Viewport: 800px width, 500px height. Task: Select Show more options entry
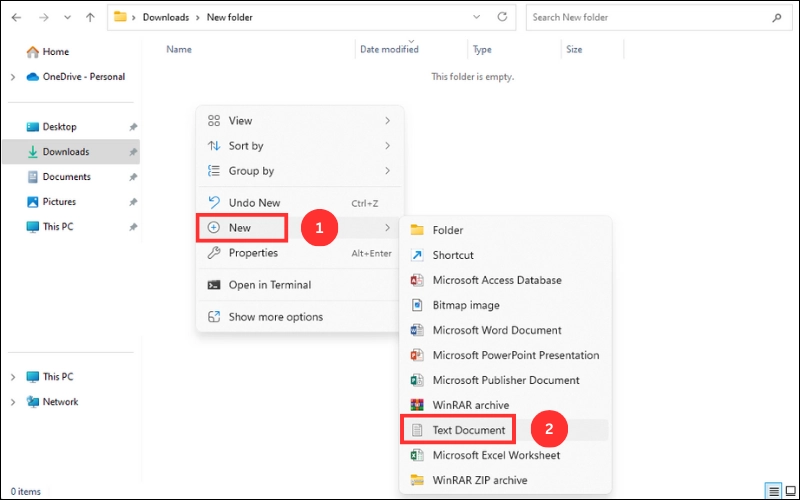275,317
